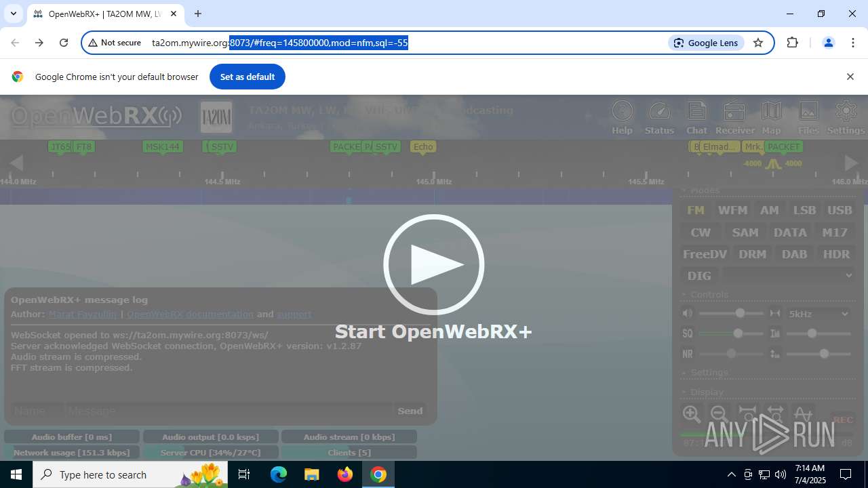The image size is (868, 488).
Task: Bookmark this tab with star icon
Action: 758,43
